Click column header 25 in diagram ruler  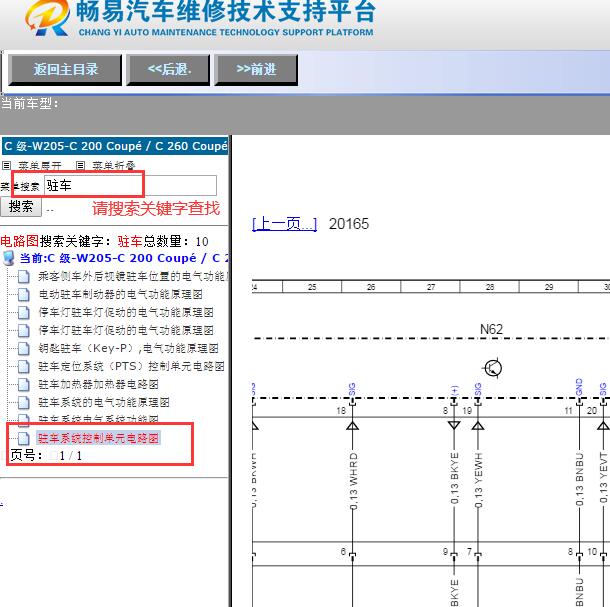pos(312,287)
